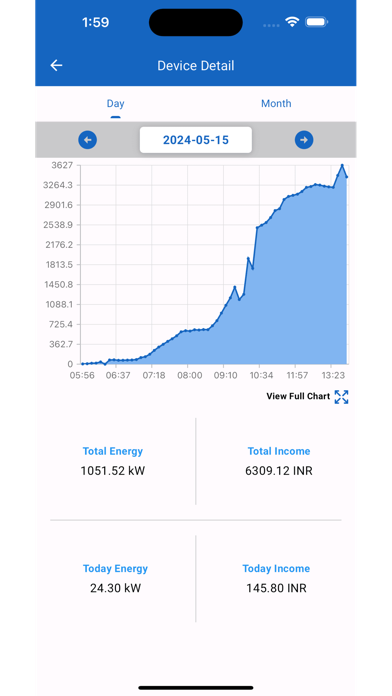Click the 1088.1 y-axis label
This screenshot has height=696, width=392.
pos(58,304)
